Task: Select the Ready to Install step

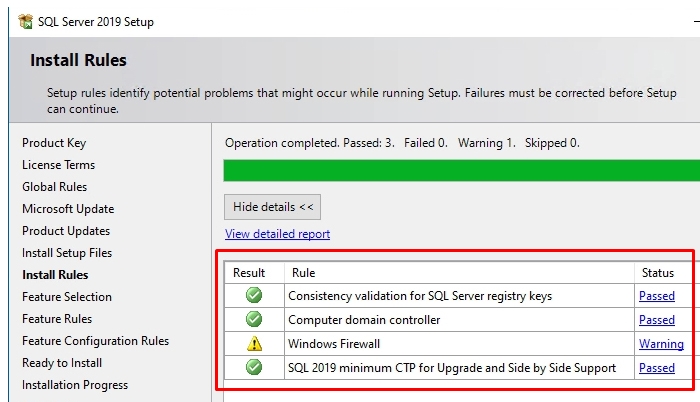Action: (x=62, y=363)
